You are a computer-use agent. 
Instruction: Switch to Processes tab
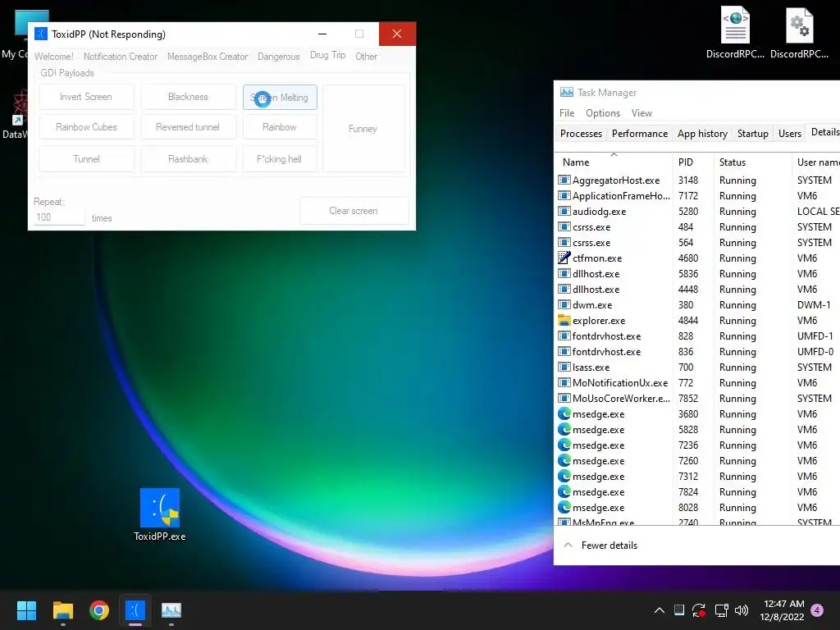pos(581,134)
